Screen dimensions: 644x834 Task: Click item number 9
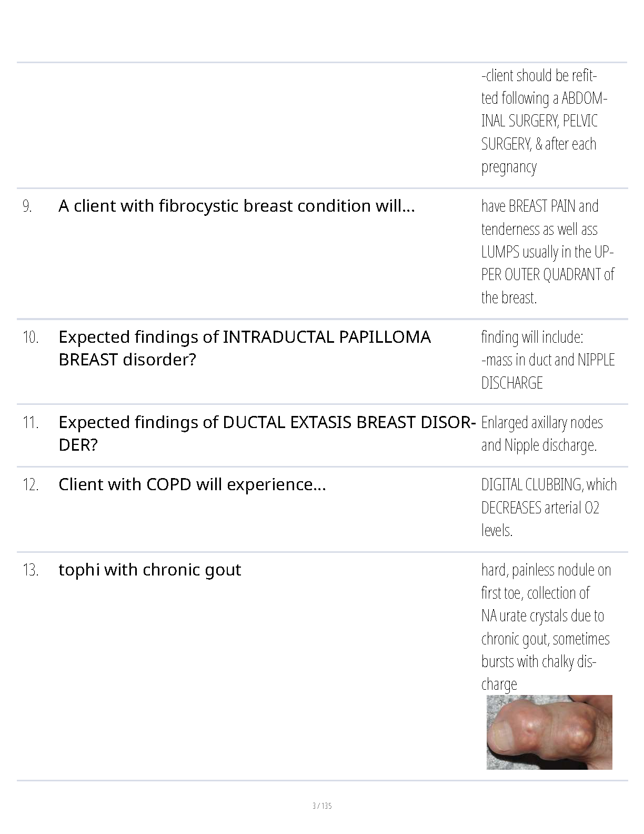(27, 206)
